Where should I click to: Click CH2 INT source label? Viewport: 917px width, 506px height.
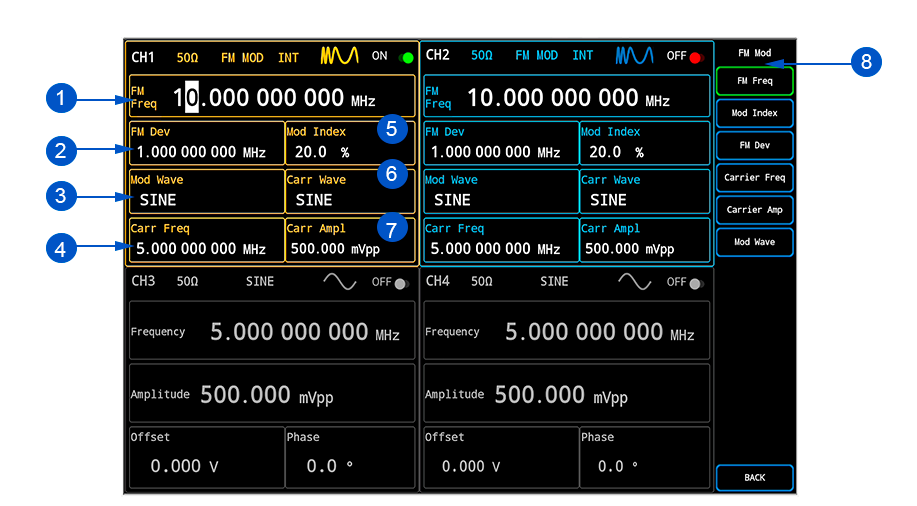582,56
